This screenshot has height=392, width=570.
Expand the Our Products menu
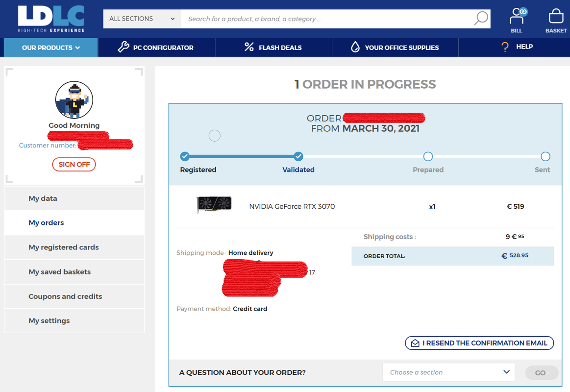tap(50, 48)
